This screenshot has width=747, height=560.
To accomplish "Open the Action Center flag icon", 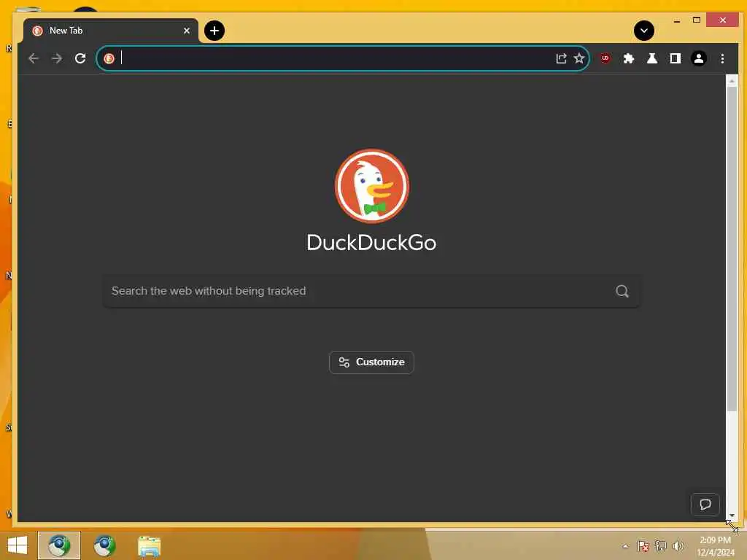I will 643,546.
